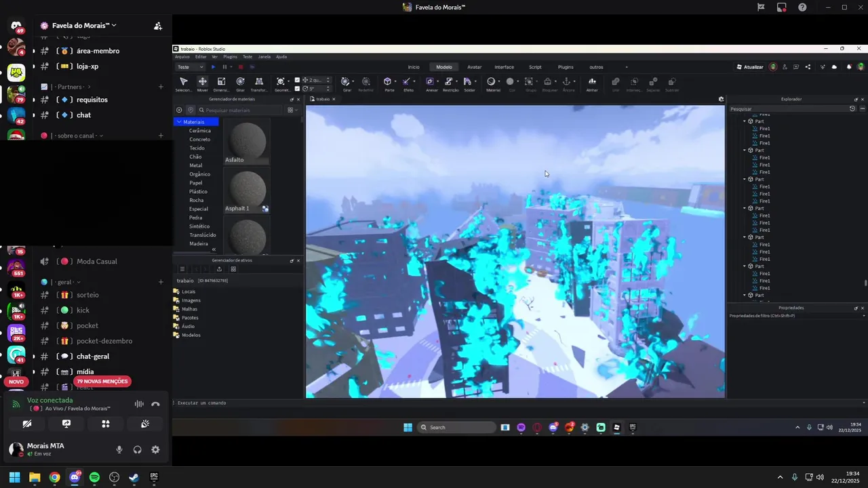Viewport: 868px width, 488px height.
Task: Click the 79 novas menções banner
Action: (102, 382)
